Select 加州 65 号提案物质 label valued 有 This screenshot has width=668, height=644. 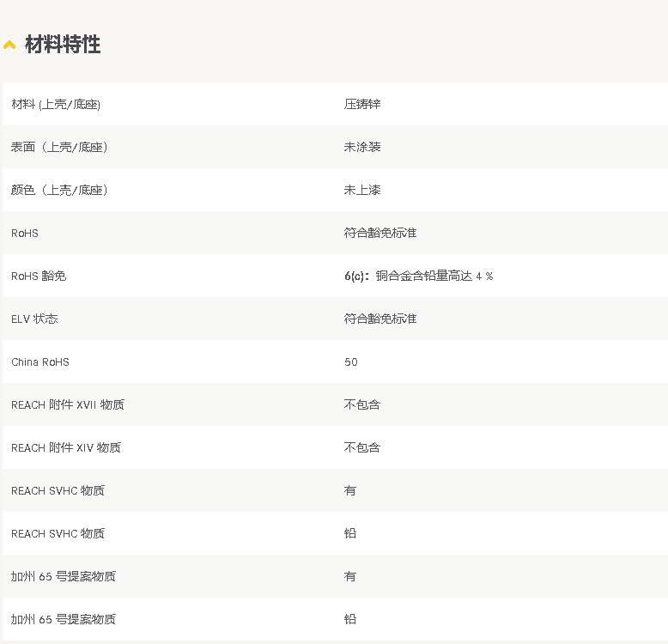tap(64, 577)
